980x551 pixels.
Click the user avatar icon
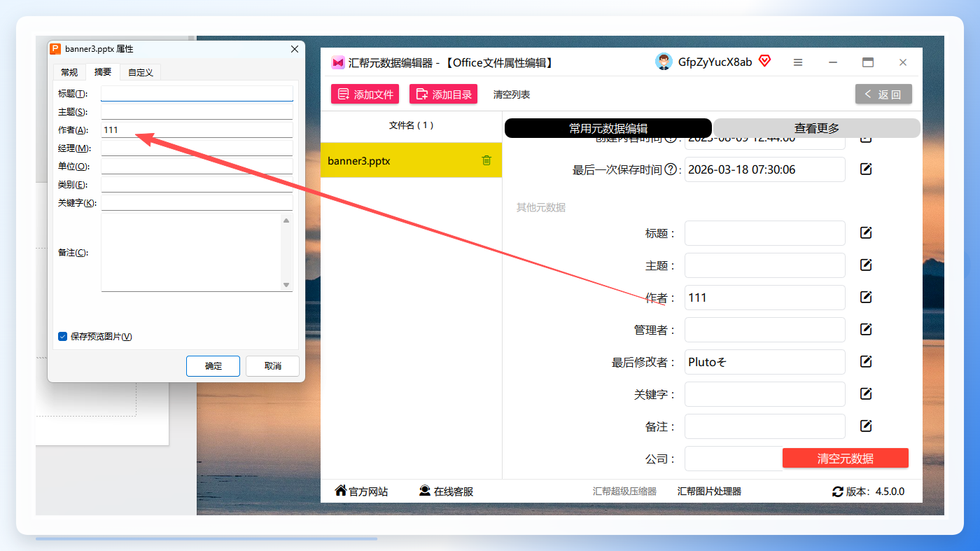tap(664, 62)
